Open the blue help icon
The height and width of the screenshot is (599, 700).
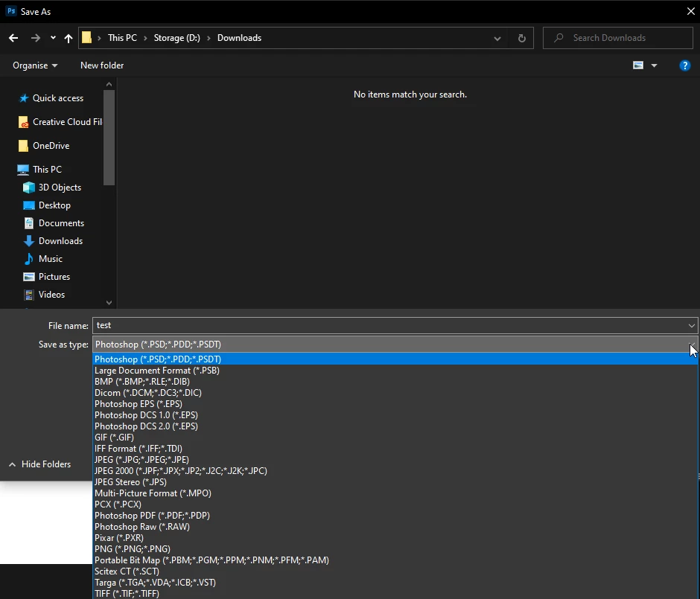pos(685,65)
